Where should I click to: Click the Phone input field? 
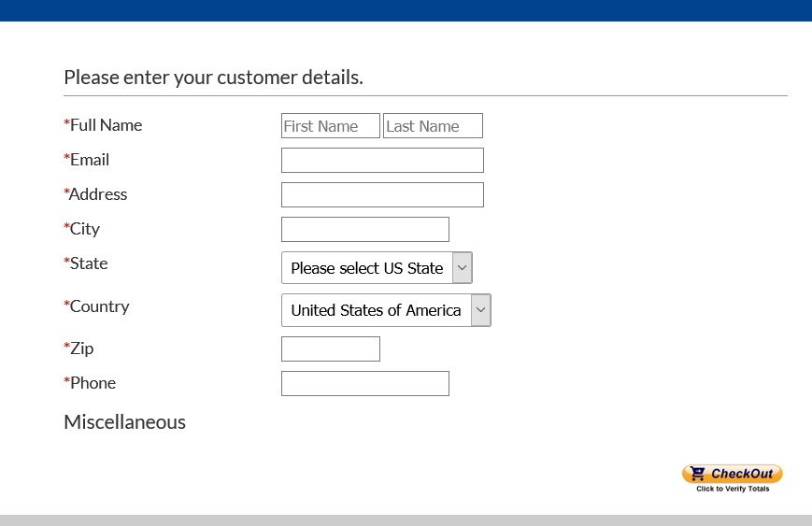click(365, 384)
